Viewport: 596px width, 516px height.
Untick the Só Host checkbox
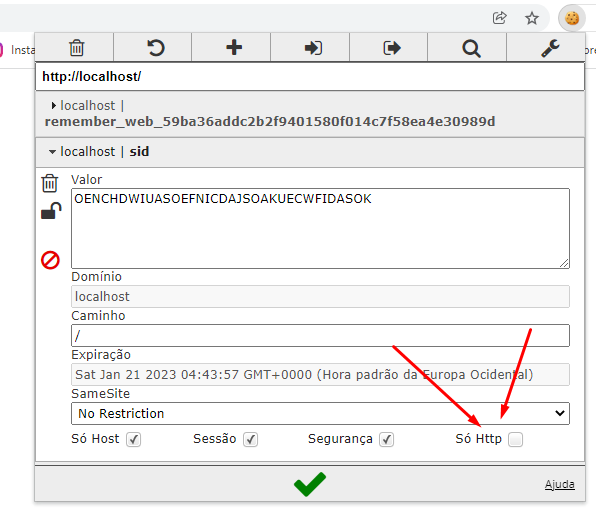133,439
